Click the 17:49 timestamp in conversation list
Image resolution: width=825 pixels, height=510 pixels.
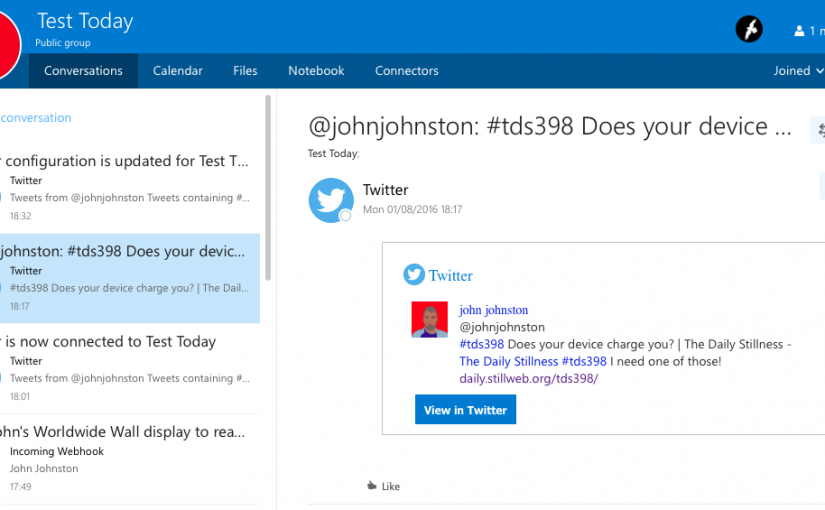(x=21, y=487)
